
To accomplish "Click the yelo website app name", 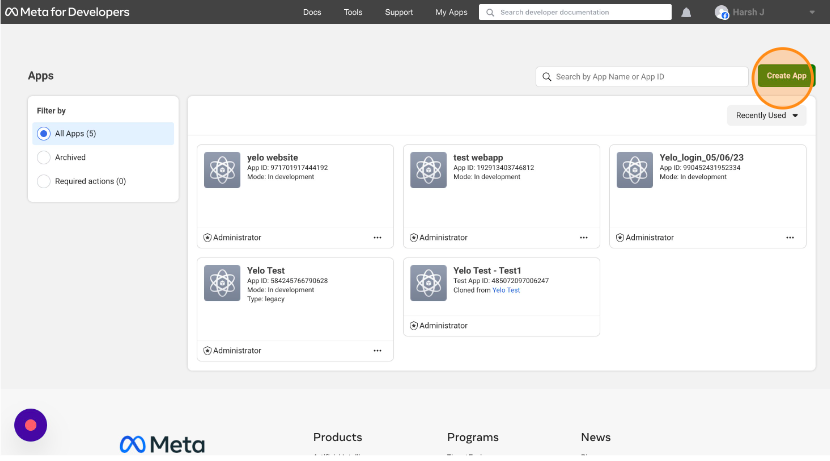I will pyautogui.click(x=273, y=157).
